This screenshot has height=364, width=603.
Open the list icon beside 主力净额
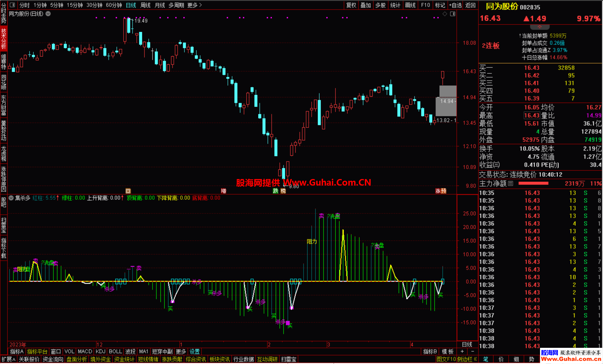(511, 184)
